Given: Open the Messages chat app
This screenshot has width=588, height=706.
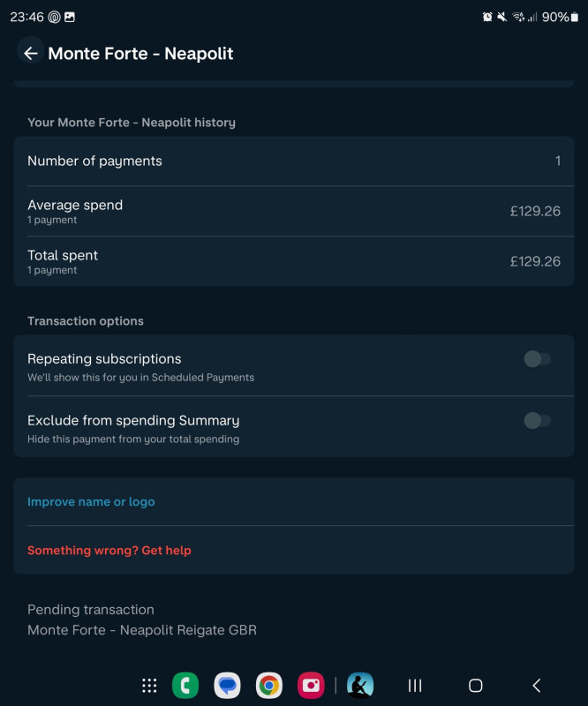Looking at the screenshot, I should click(x=227, y=686).
